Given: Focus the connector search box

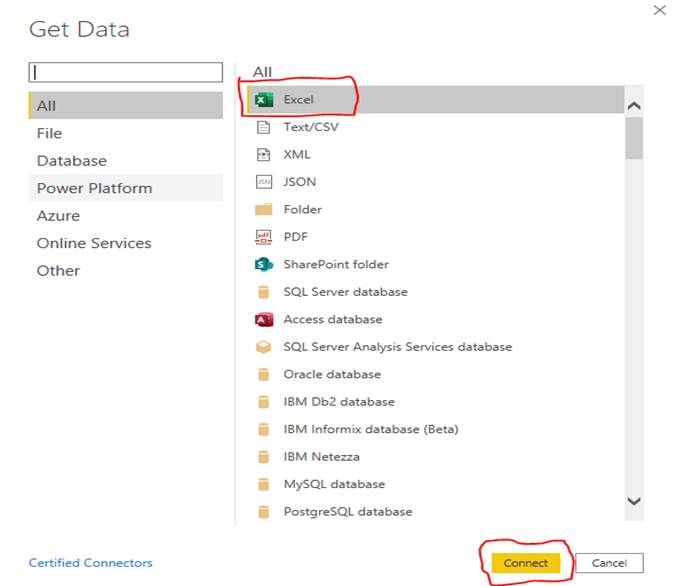Looking at the screenshot, I should (126, 72).
